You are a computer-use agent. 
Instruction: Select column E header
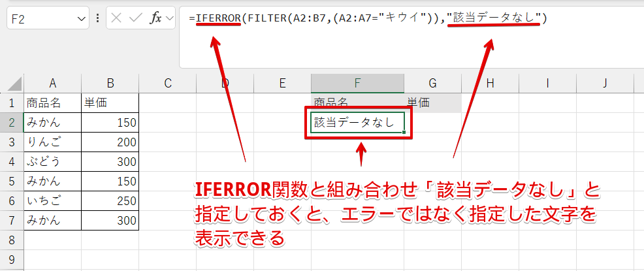point(282,84)
